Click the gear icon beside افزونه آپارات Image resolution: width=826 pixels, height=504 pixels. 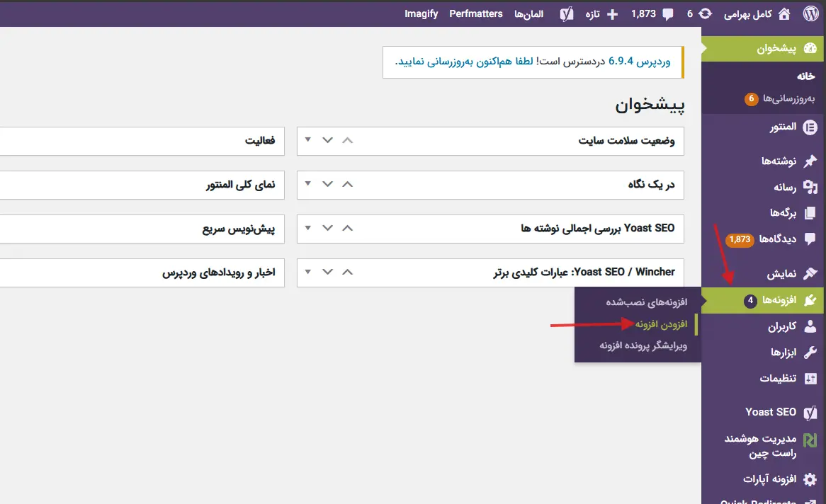[810, 479]
